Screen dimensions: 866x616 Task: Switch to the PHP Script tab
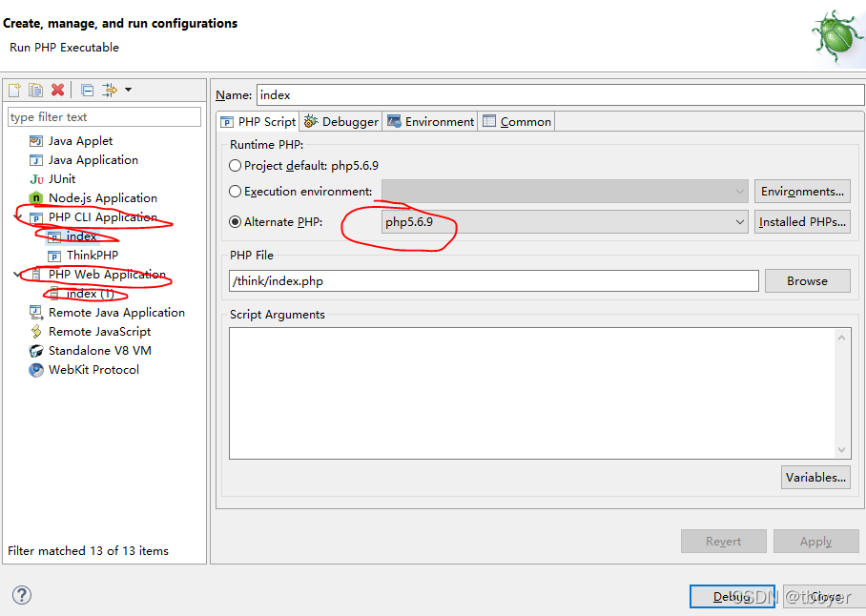[x=258, y=121]
